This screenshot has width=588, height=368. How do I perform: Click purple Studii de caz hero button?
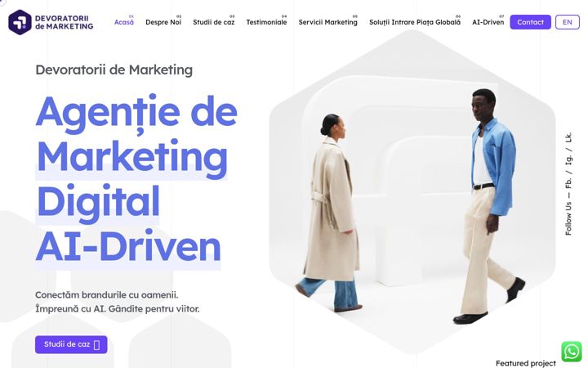(71, 344)
